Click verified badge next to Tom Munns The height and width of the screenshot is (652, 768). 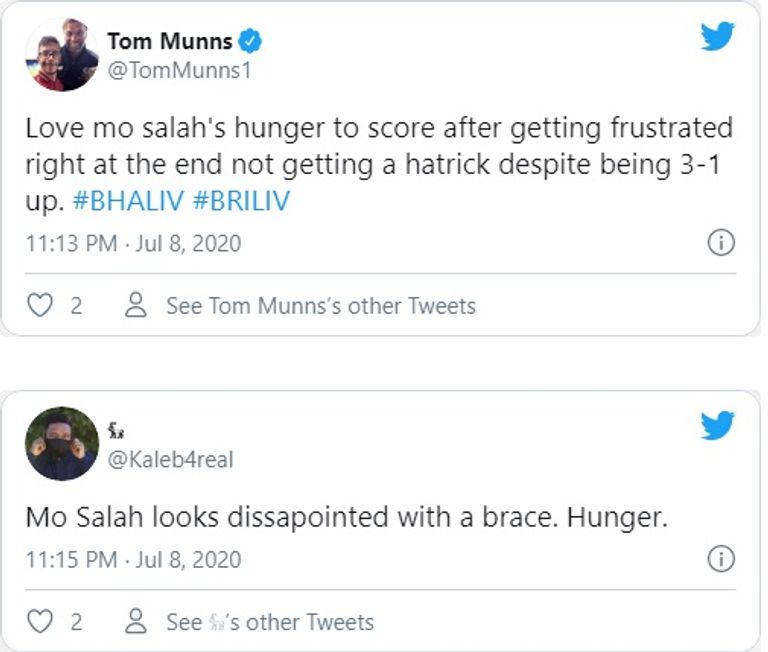(x=254, y=41)
